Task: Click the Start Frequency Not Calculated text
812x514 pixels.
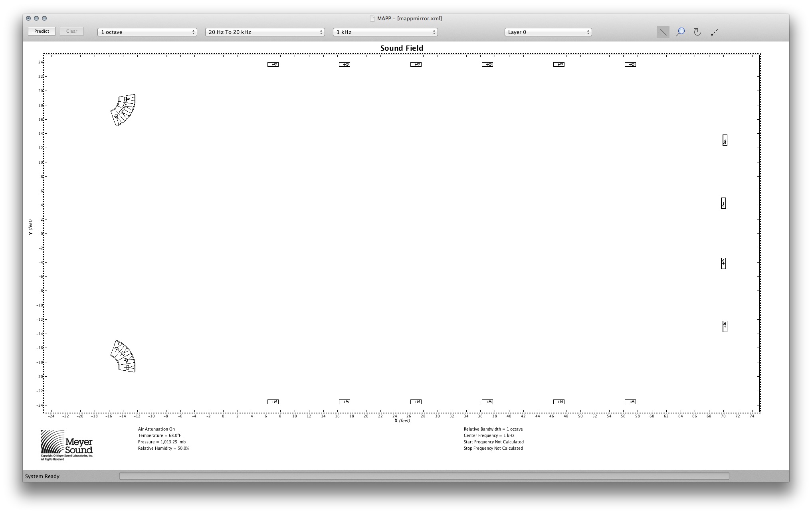Action: (x=494, y=442)
